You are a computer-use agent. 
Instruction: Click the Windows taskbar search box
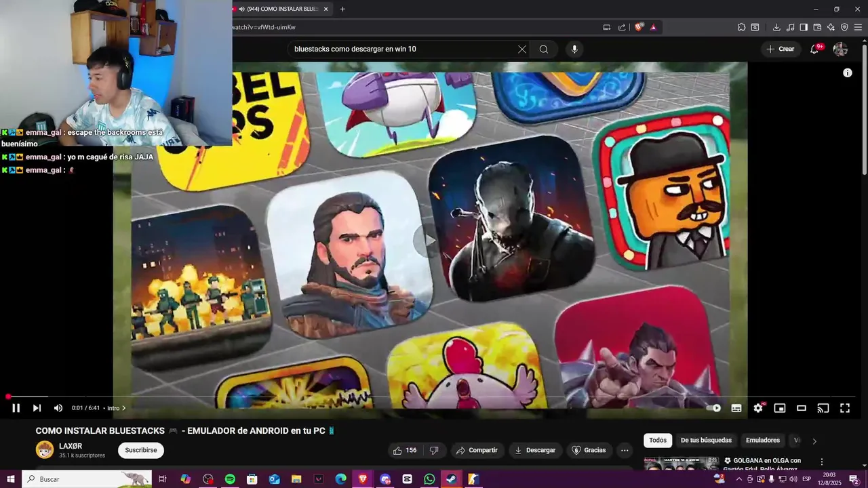click(x=87, y=479)
